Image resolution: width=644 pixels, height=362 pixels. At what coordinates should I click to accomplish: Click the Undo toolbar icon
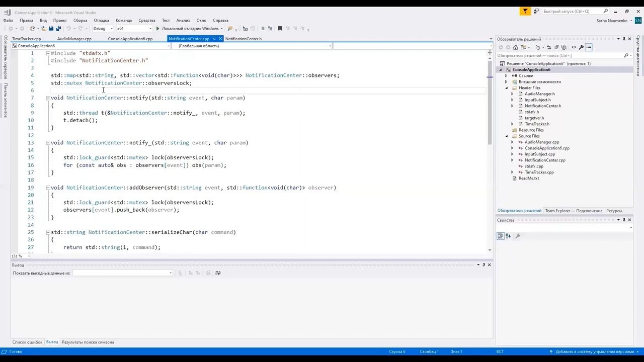click(x=68, y=29)
